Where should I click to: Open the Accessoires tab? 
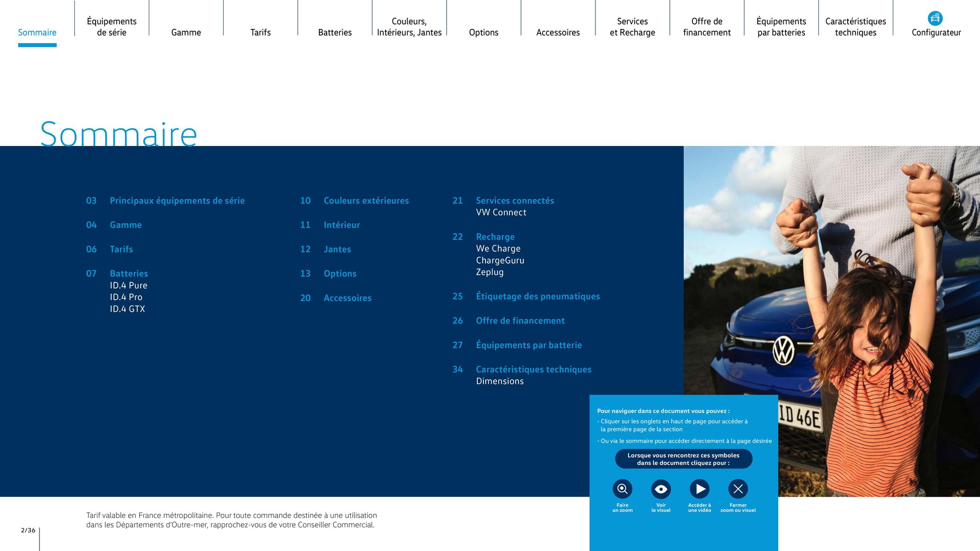pos(558,32)
